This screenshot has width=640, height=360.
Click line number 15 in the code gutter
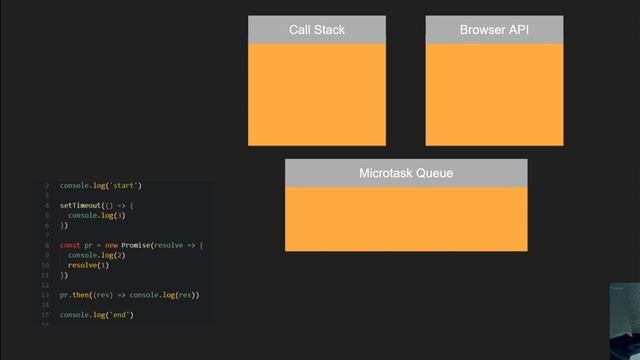click(x=45, y=315)
